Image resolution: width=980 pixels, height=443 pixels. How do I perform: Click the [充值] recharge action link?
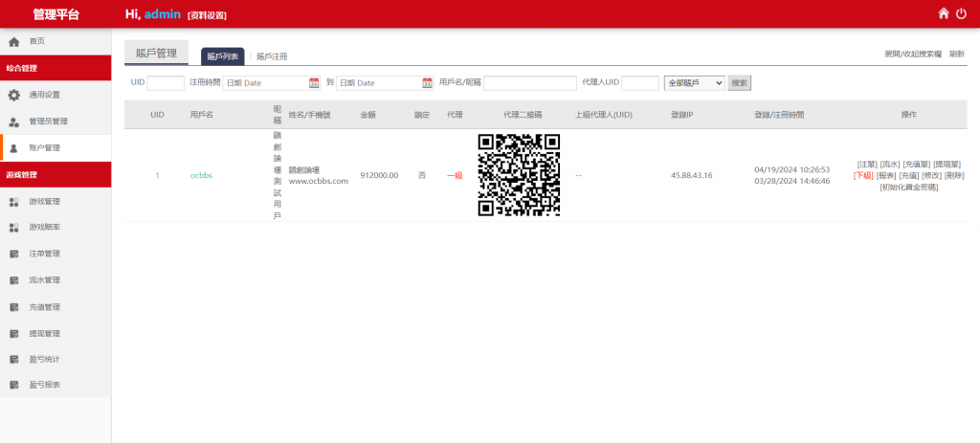pos(909,176)
